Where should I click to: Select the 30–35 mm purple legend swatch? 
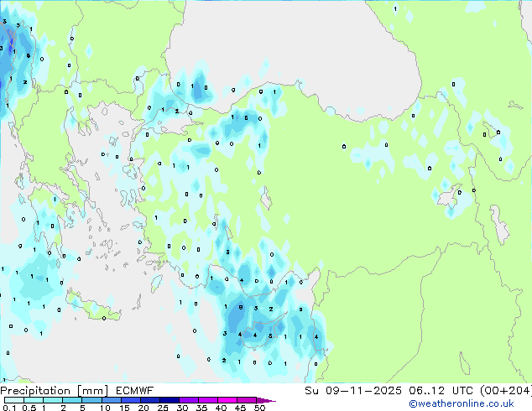point(188,400)
